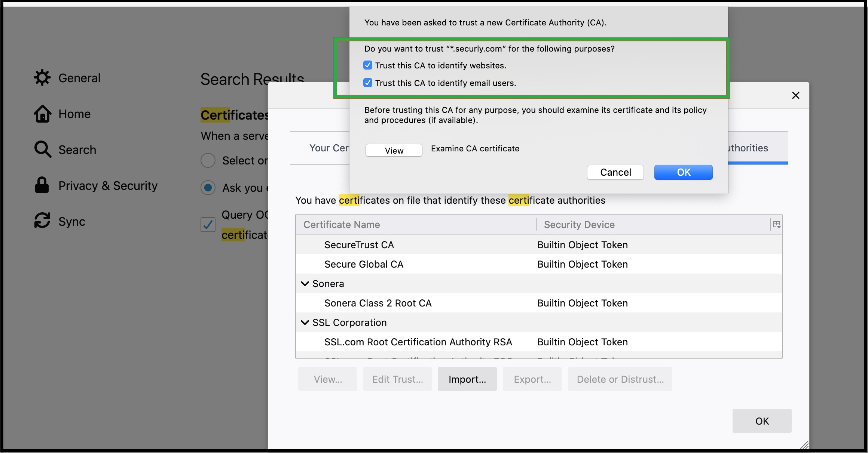
Task: Confirm trust with the blue OK button
Action: [x=684, y=172]
